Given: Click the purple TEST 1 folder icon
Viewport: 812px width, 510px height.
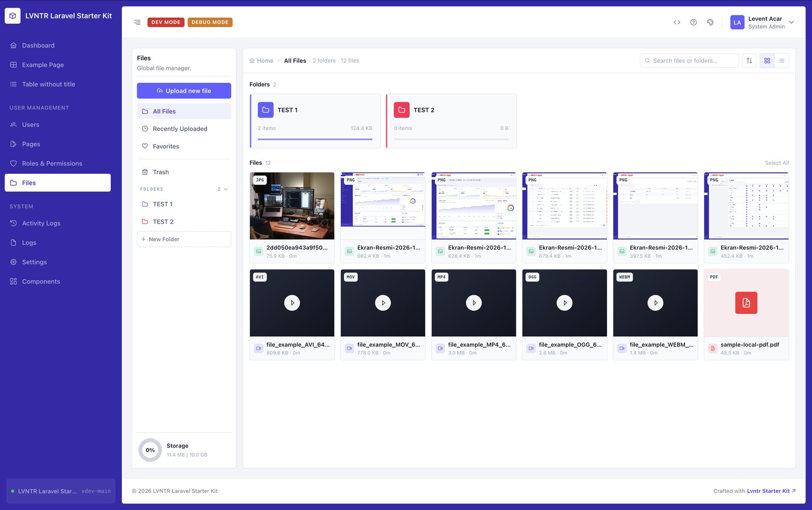Looking at the screenshot, I should click(265, 110).
